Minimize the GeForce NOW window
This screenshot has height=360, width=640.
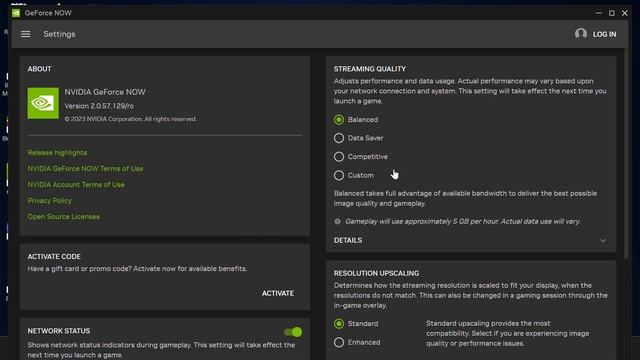pyautogui.click(x=598, y=13)
